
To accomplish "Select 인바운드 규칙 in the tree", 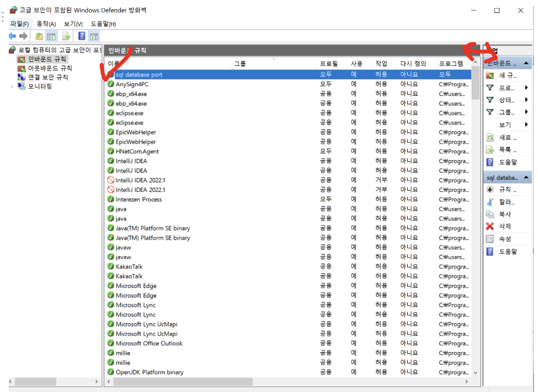I will pos(47,59).
